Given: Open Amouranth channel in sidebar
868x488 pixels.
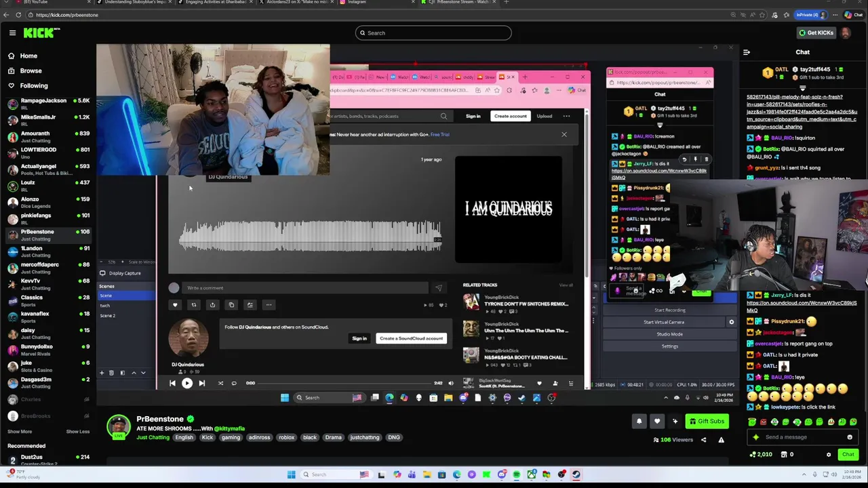Looking at the screenshot, I should pyautogui.click(x=47, y=136).
